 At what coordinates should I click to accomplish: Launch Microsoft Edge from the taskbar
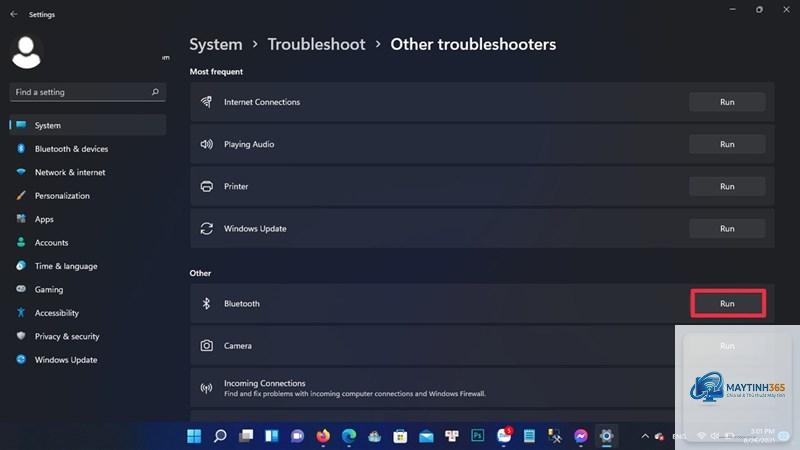348,436
